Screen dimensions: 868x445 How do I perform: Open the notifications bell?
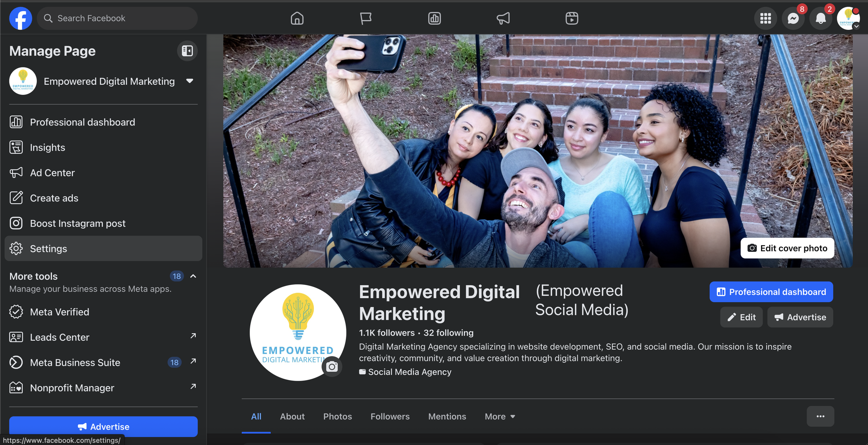click(x=820, y=18)
